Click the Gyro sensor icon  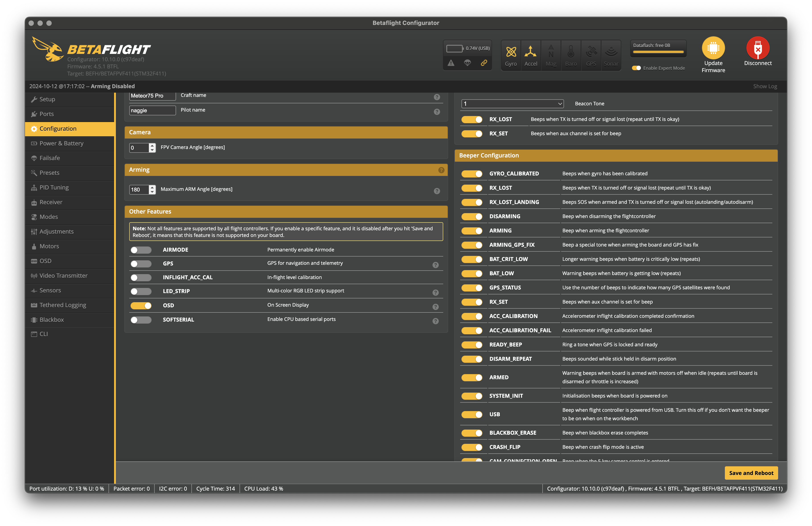pyautogui.click(x=511, y=51)
